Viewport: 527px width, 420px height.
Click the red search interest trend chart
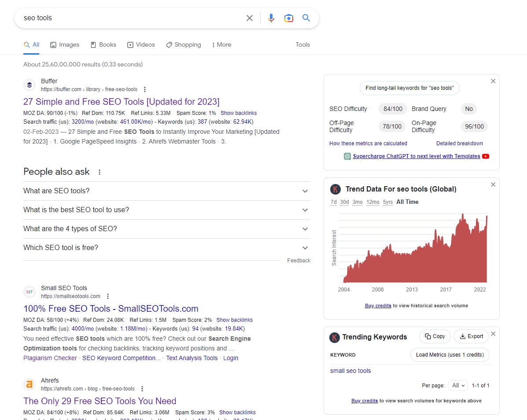[415, 248]
